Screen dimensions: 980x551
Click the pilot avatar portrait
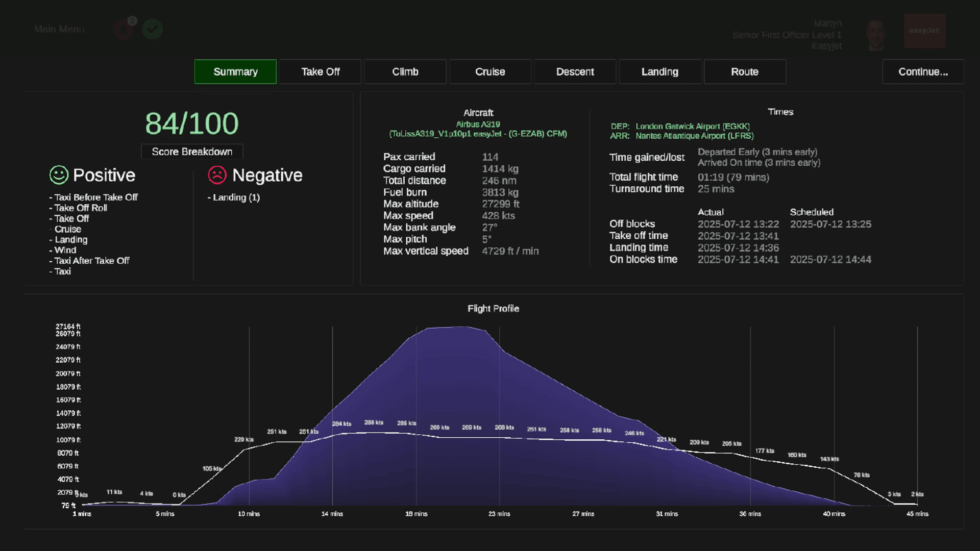[876, 35]
